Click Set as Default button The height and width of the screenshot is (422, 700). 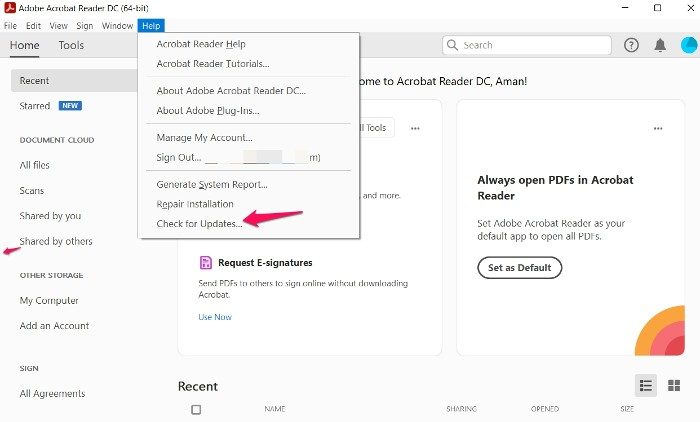click(520, 267)
